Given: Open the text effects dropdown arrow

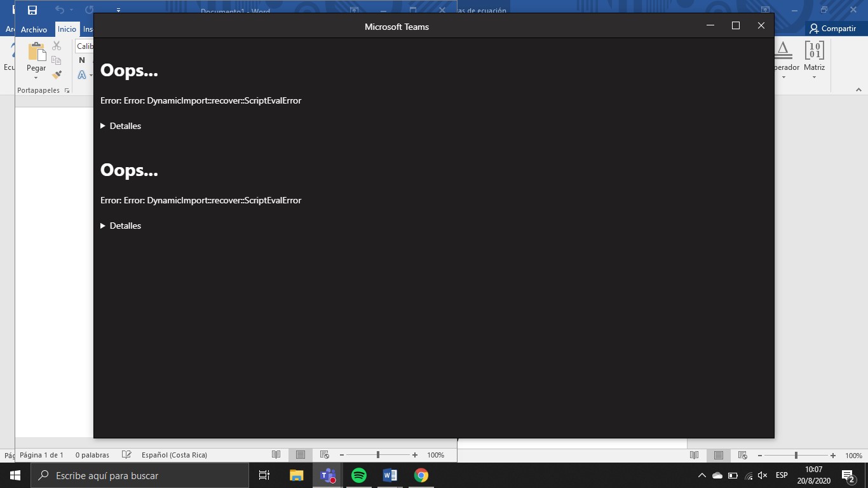Looking at the screenshot, I should coord(91,75).
